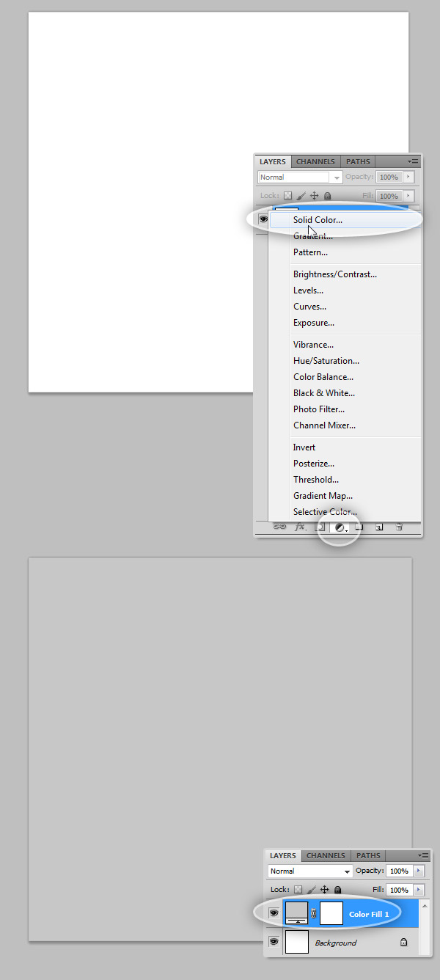Select the white layer mask thumbnail of Color Fill 1
Image resolution: width=440 pixels, height=980 pixels.
[331, 913]
